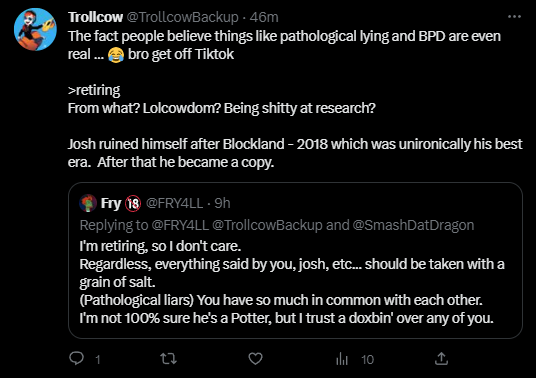Like the tweet with heart icon
This screenshot has height=378, width=536.
(x=255, y=359)
